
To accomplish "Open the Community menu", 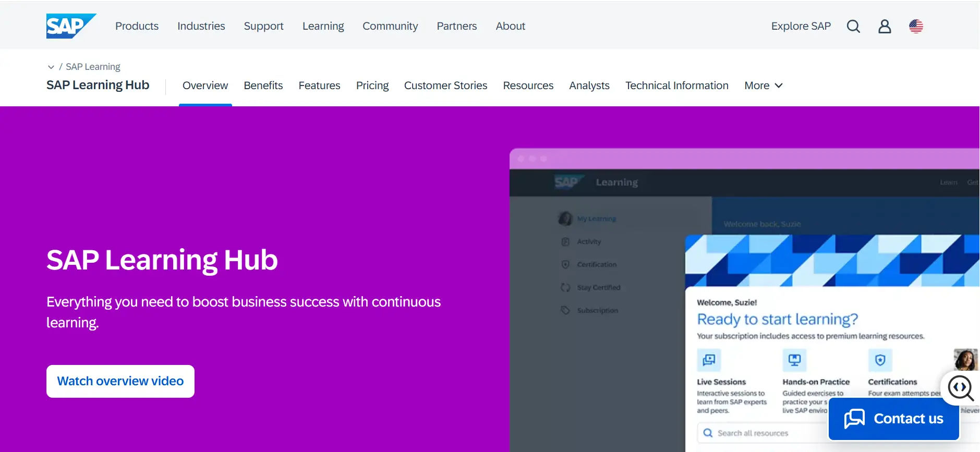I will click(390, 26).
